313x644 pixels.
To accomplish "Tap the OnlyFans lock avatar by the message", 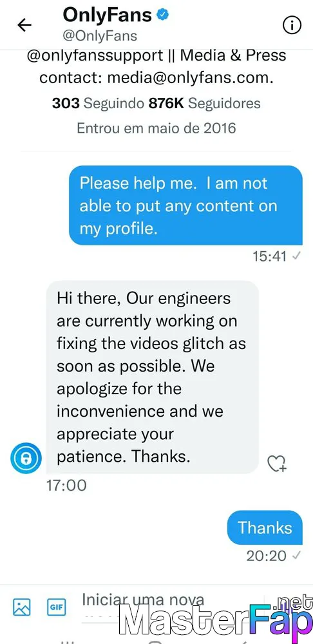I will click(26, 457).
